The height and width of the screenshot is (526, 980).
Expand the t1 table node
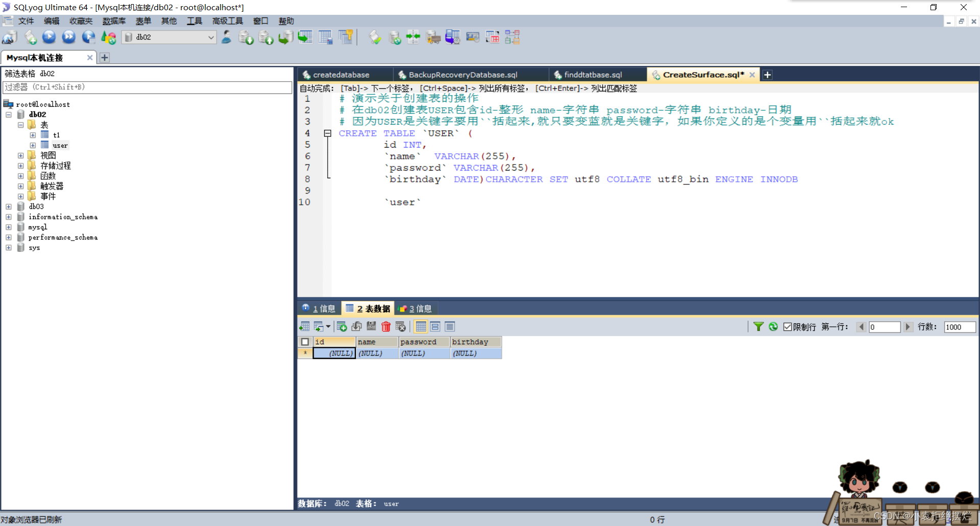[33, 135]
